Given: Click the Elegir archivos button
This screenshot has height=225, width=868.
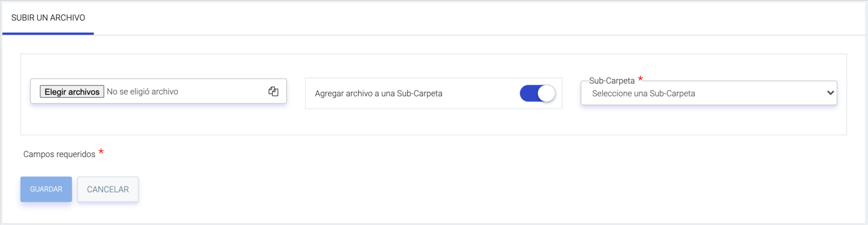Looking at the screenshot, I should click(x=72, y=91).
